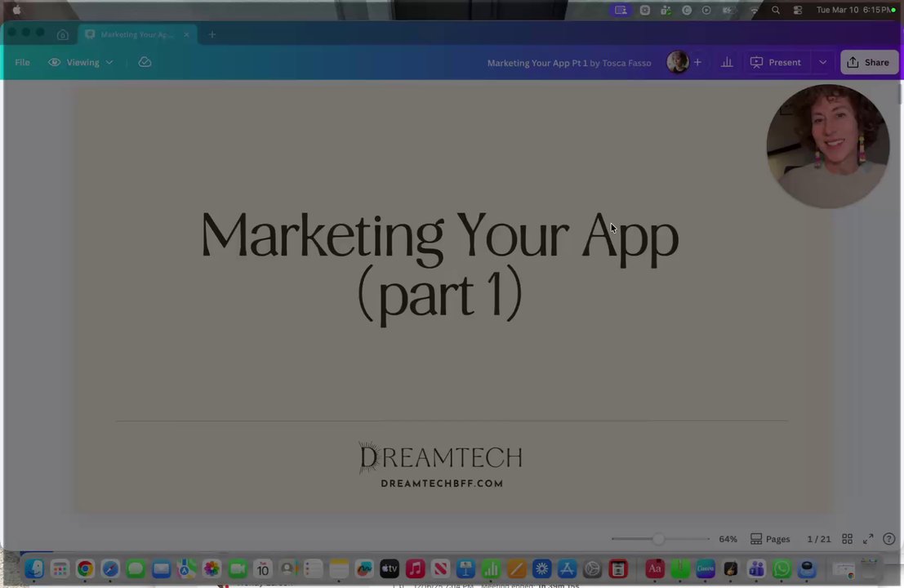Click the DREAMTECHBFF.COM text on the slide
This screenshot has height=588, width=904.
442,483
